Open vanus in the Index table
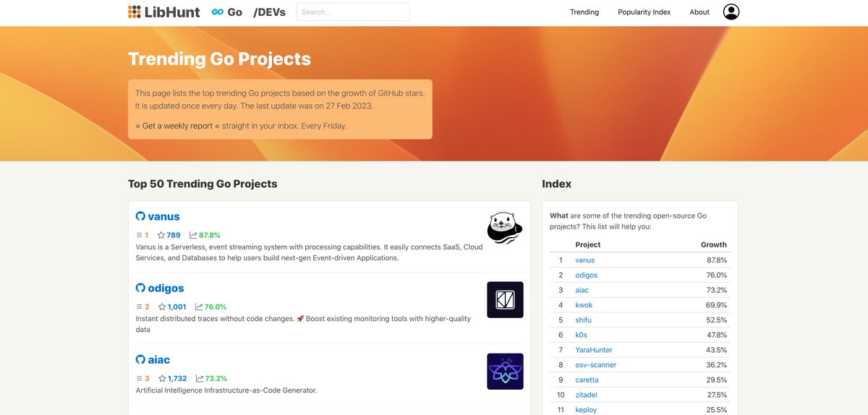This screenshot has width=868, height=415. [585, 260]
